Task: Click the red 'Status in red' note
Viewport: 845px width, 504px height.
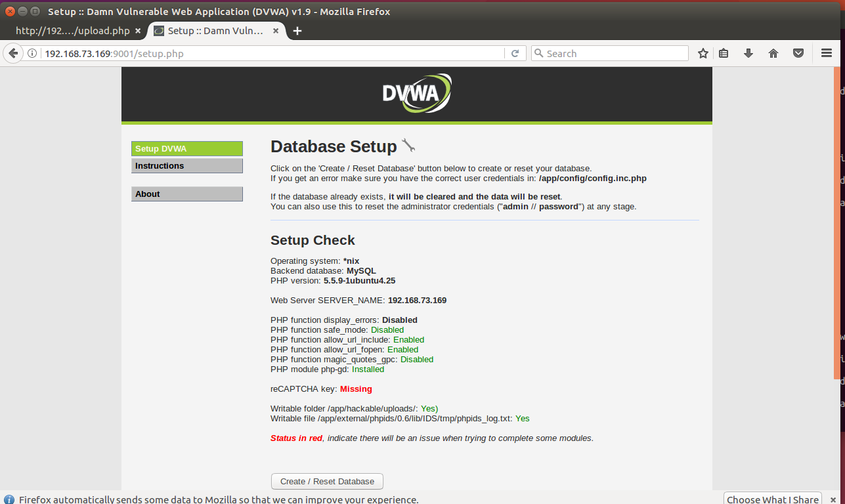Action: point(296,438)
